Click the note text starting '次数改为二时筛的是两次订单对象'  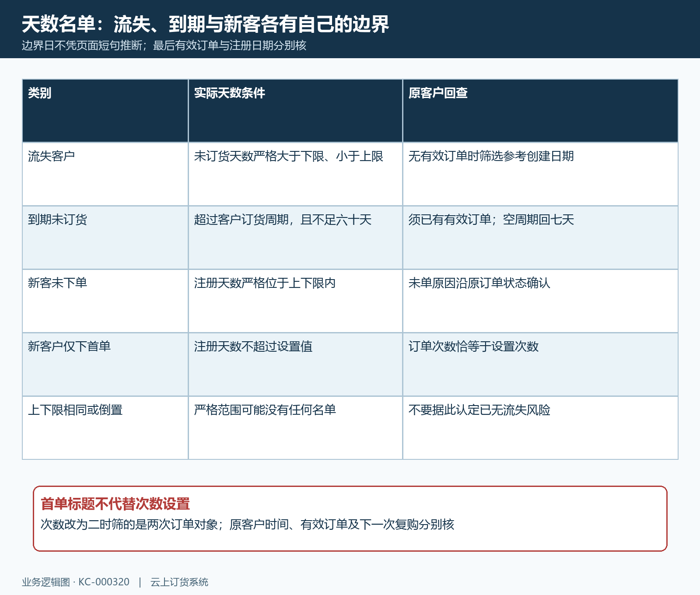click(x=247, y=524)
